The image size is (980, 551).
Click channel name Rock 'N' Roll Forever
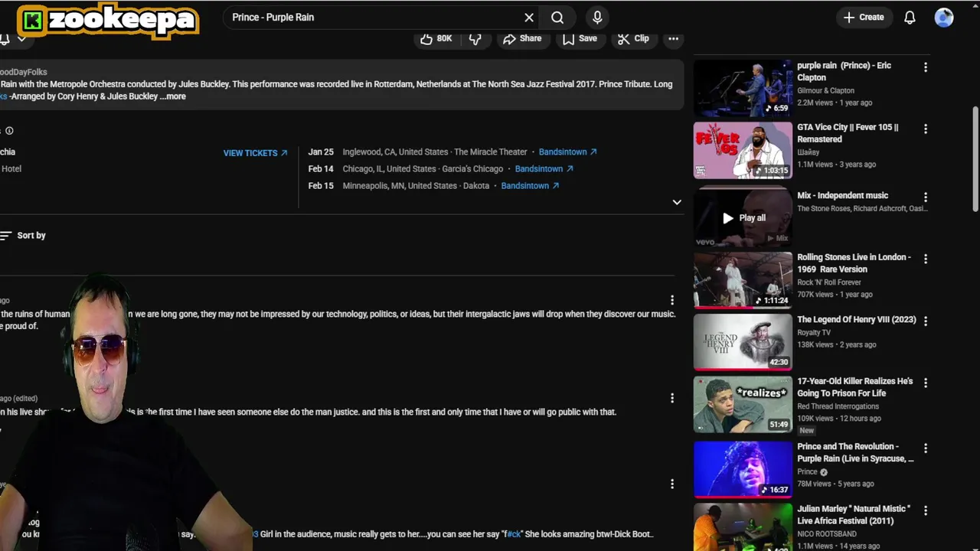pyautogui.click(x=828, y=282)
